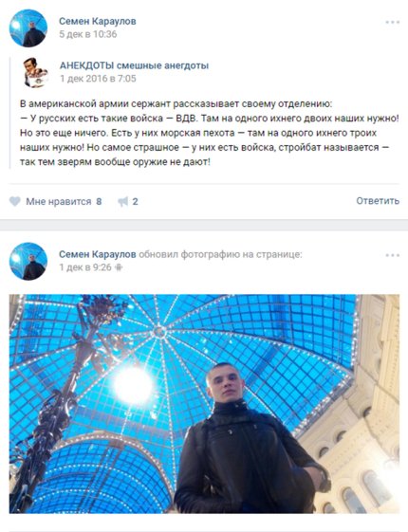
Task: Open АНЕКДОТЫ смешные анегдоты community link
Action: [x=134, y=65]
